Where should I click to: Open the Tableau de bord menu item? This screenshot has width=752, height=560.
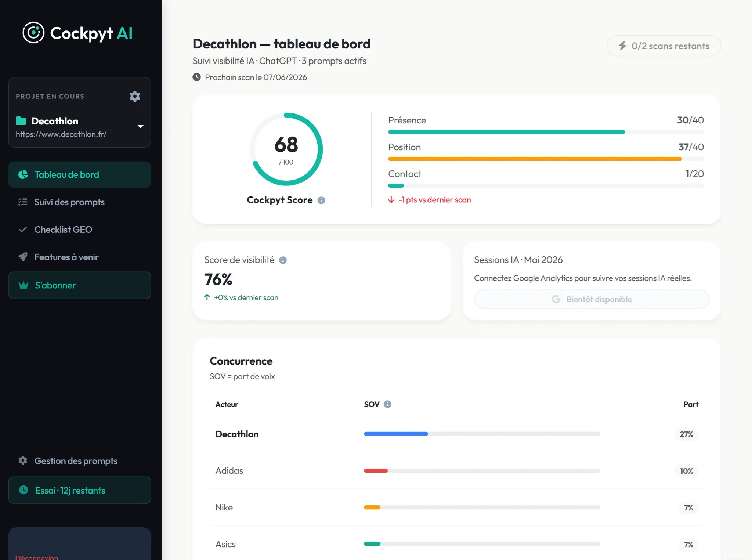(x=80, y=175)
